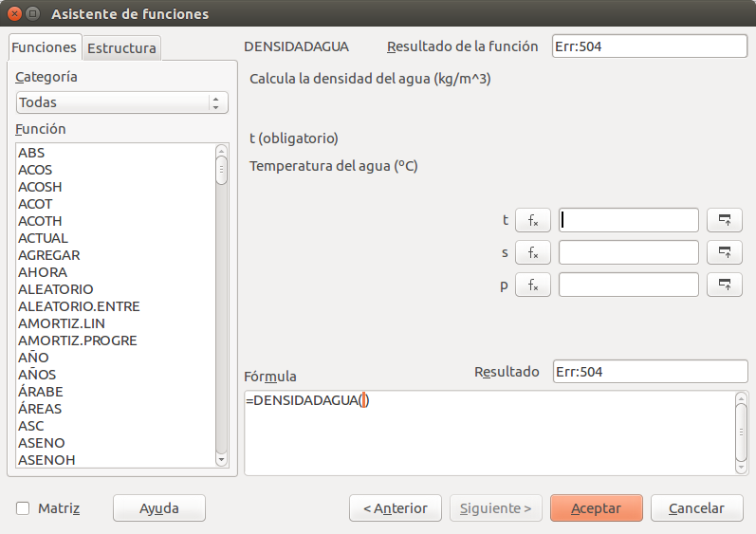Click formula box scroll down arrow

point(741,468)
